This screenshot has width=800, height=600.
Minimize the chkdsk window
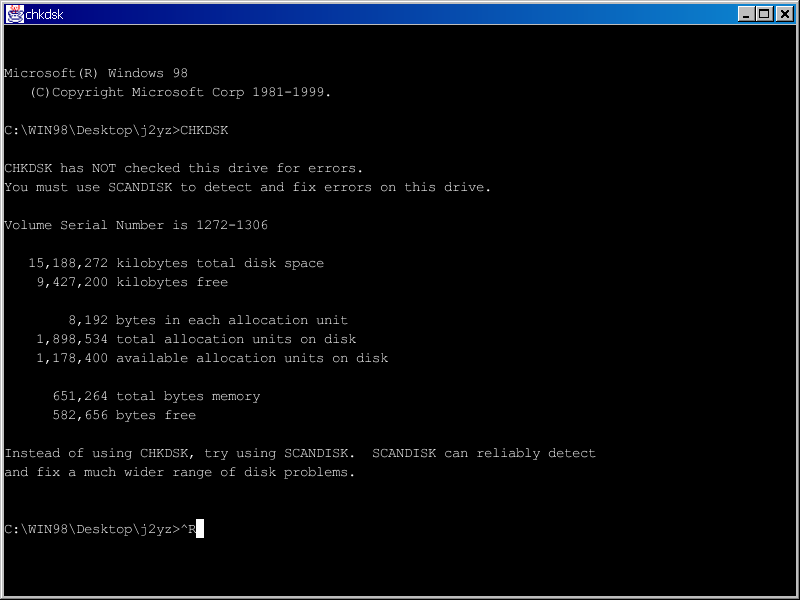[747, 13]
